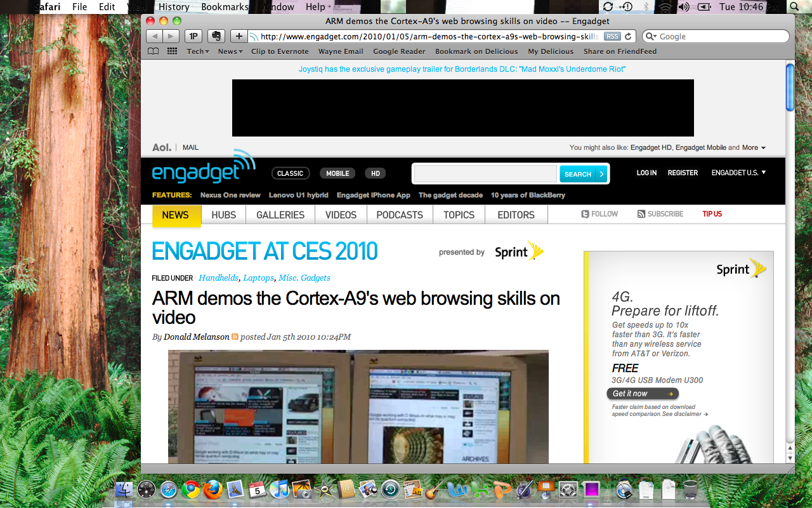Open the Edit menu

pyautogui.click(x=107, y=7)
